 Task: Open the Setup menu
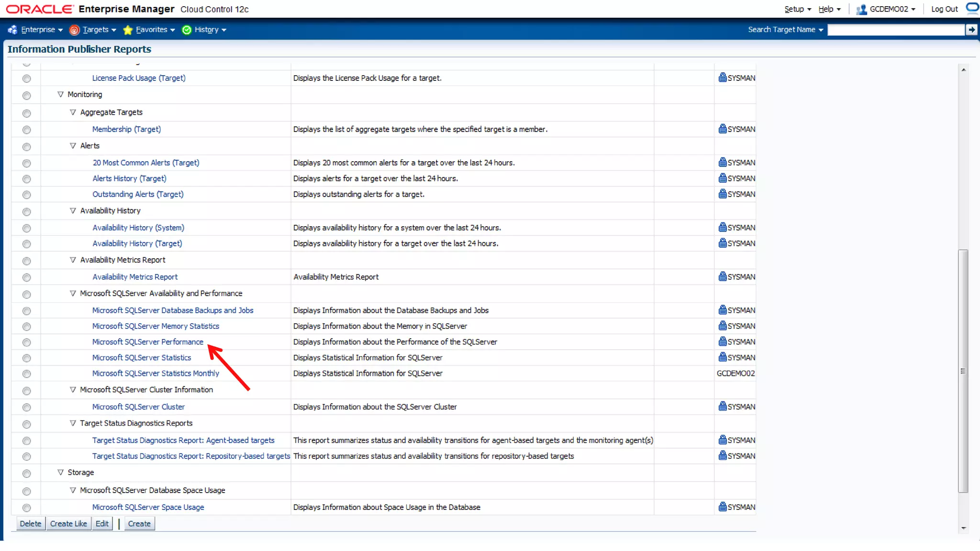tap(798, 9)
